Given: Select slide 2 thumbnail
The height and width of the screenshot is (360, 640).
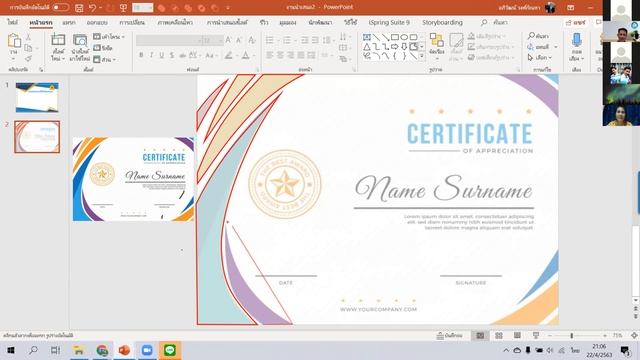Looking at the screenshot, I should coord(37,137).
